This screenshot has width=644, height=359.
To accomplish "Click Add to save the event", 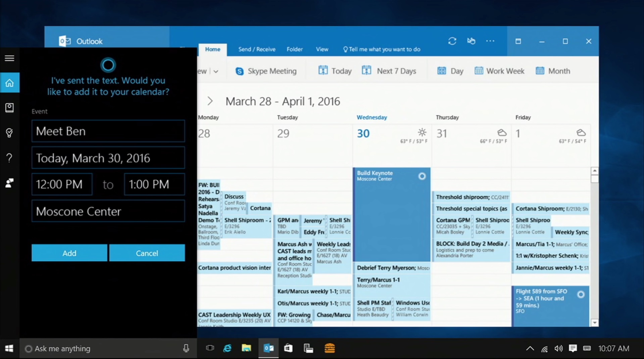I will 69,253.
